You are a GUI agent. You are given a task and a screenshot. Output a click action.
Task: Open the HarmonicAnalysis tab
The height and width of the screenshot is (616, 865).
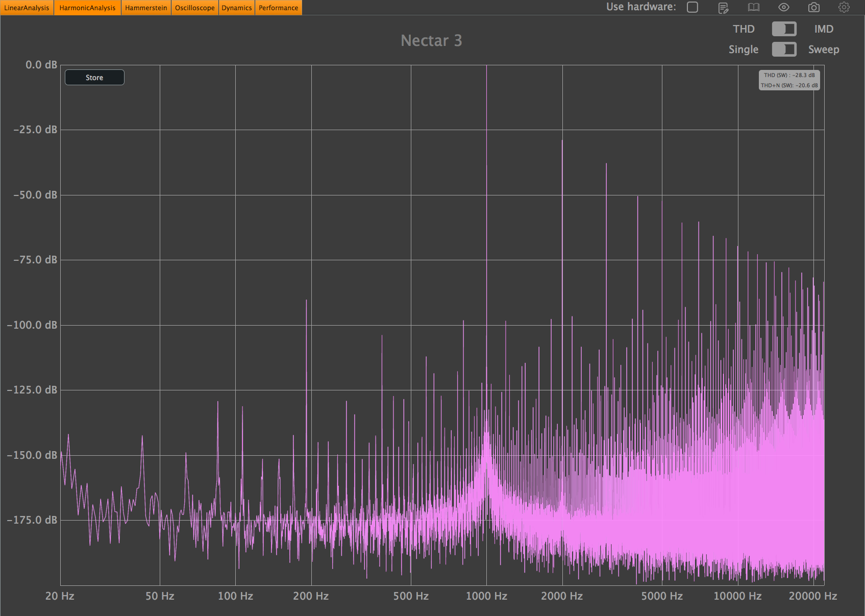[87, 8]
